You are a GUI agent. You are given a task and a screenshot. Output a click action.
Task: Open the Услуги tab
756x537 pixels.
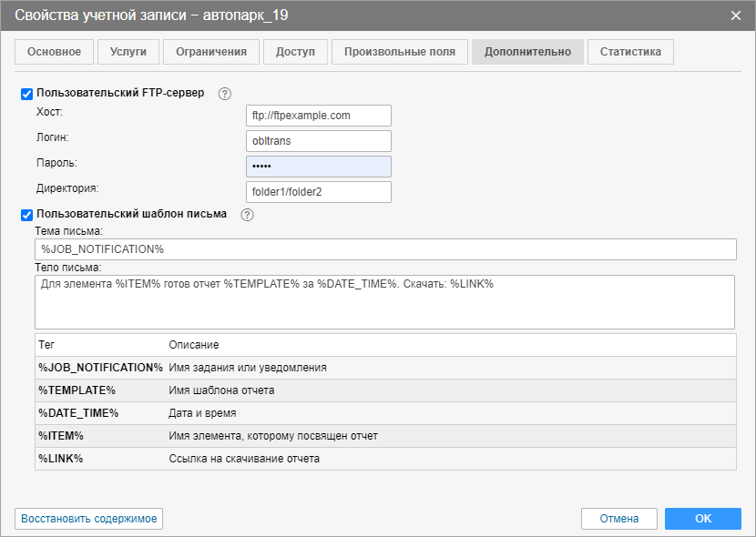tap(128, 52)
